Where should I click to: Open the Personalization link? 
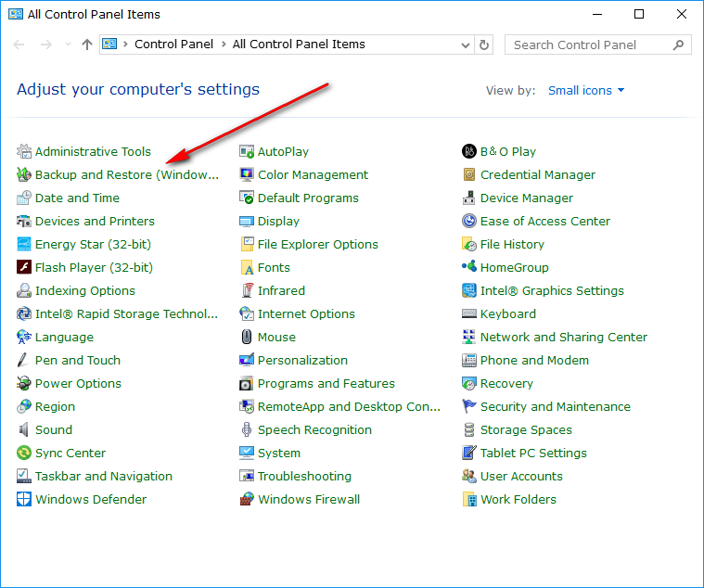click(x=302, y=361)
